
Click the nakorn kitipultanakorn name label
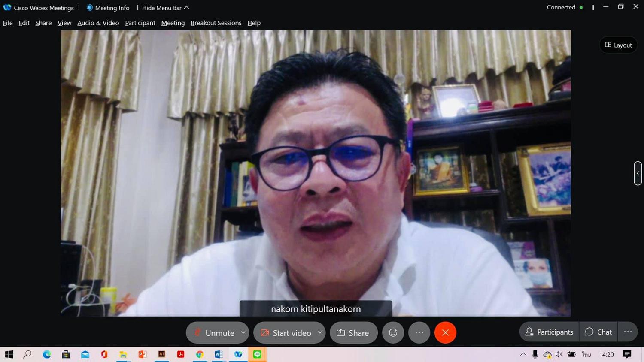pyautogui.click(x=316, y=309)
